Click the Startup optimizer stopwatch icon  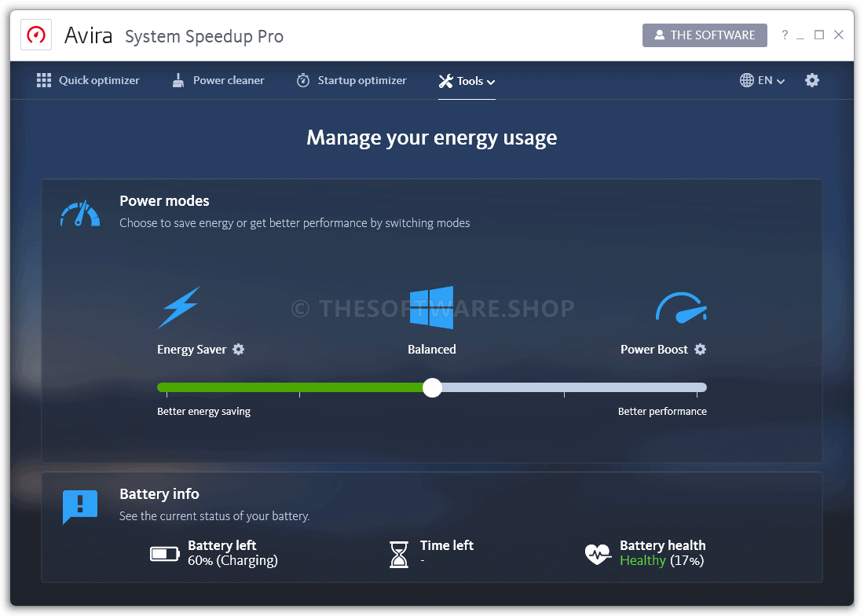pyautogui.click(x=303, y=80)
